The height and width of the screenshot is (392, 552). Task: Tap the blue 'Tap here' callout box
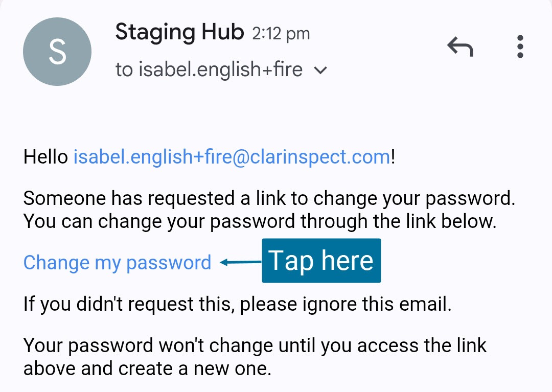(x=321, y=261)
